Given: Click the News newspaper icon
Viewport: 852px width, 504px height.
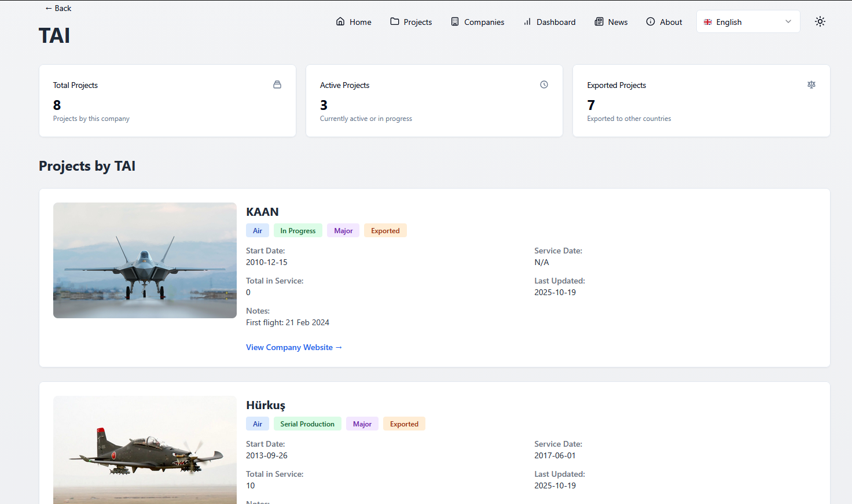Looking at the screenshot, I should click(x=598, y=21).
